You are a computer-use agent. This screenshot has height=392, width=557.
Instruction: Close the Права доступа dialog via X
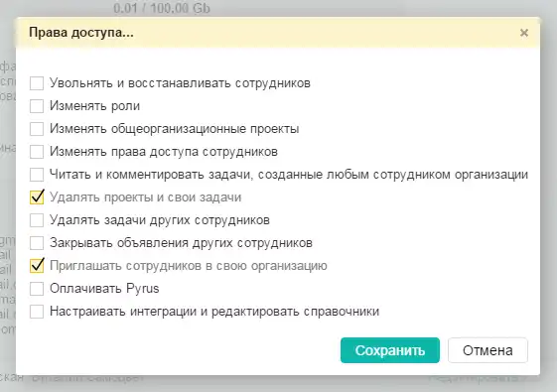523,33
